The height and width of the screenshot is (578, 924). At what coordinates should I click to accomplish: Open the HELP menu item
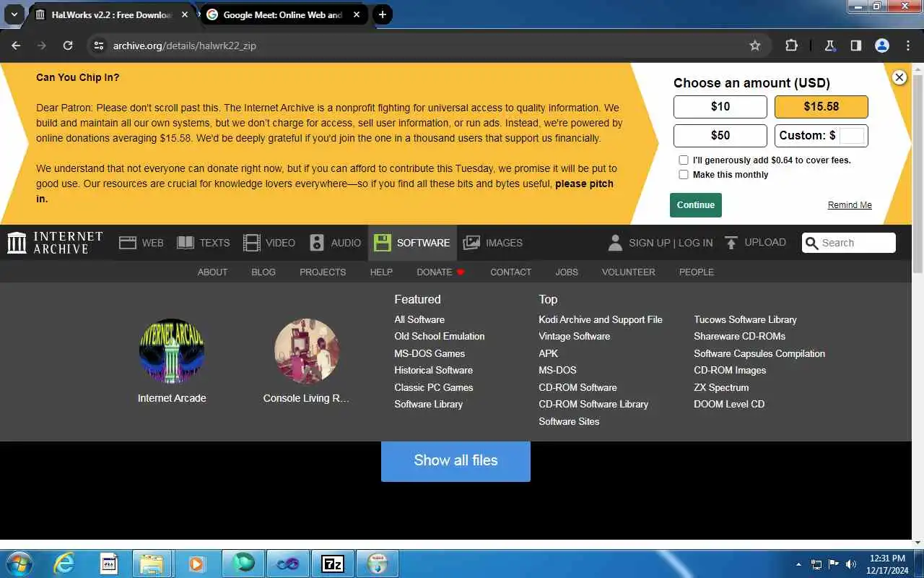click(x=381, y=272)
